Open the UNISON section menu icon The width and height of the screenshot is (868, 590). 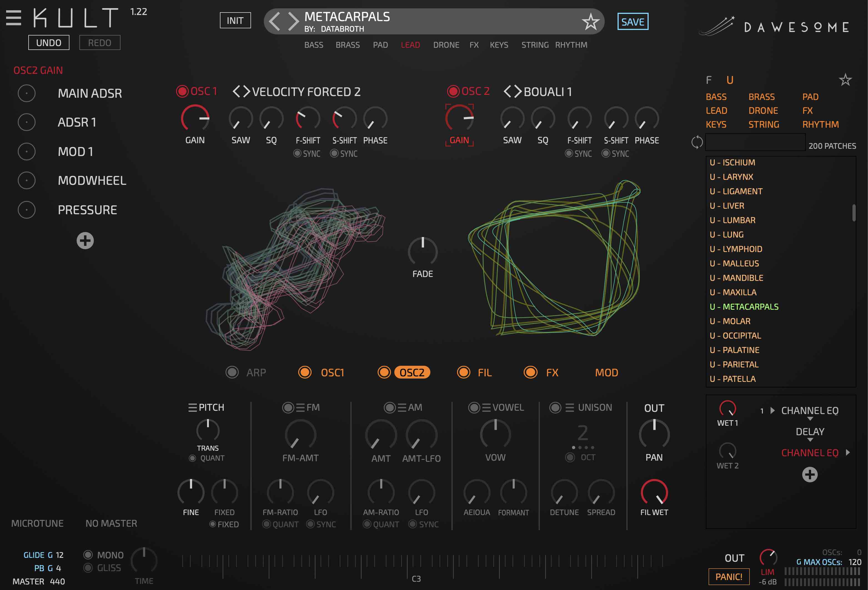tap(570, 407)
